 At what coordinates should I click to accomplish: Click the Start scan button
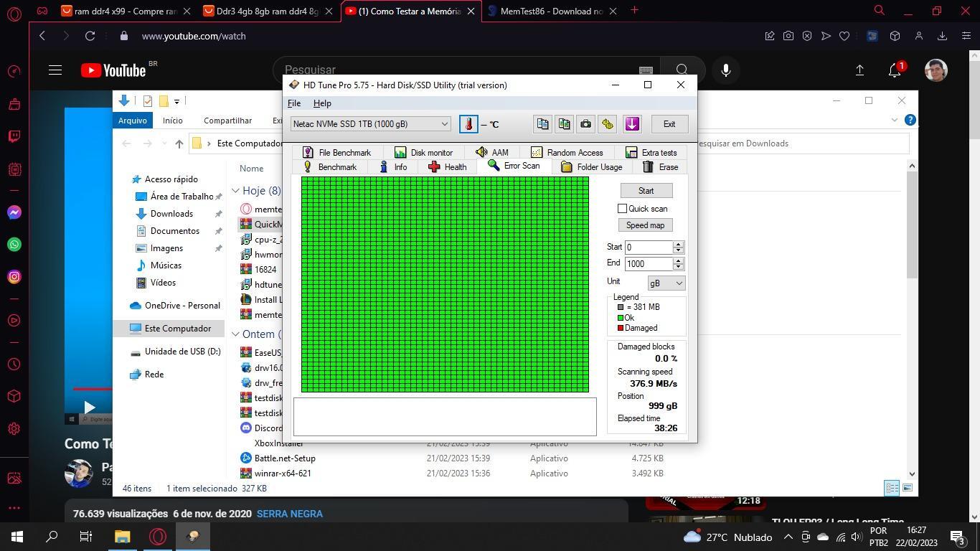[646, 191]
